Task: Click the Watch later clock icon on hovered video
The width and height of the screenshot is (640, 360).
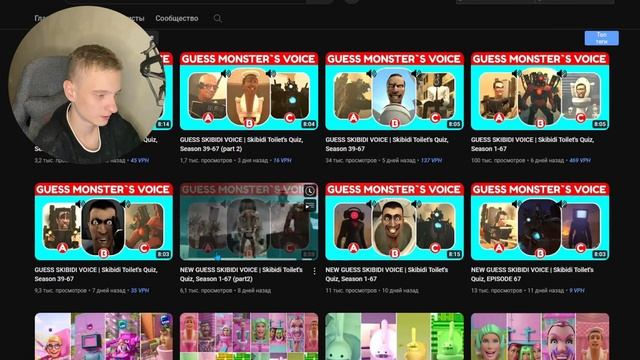Action: (x=310, y=191)
